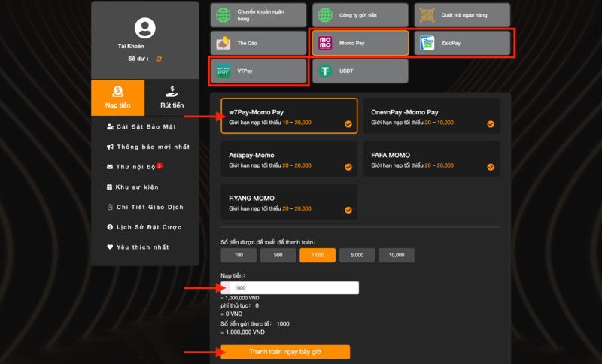This screenshot has width=602, height=364.
Task: Select the 5,000 suggested amount button
Action: 357,256
